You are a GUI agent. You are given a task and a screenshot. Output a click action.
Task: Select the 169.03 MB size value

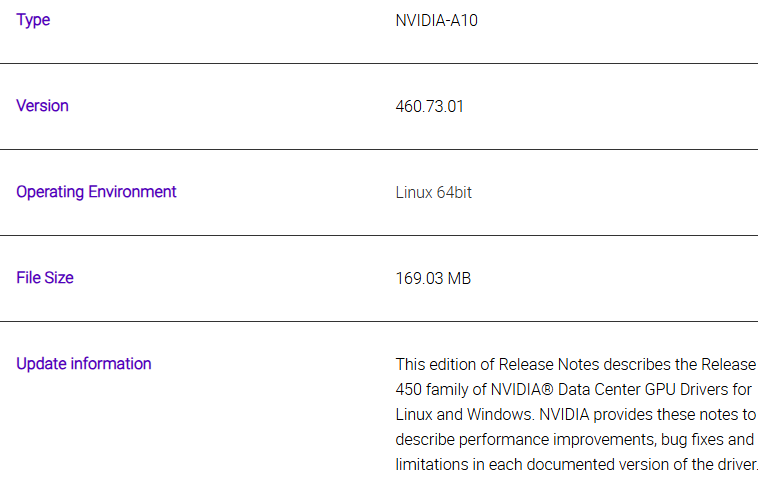(433, 278)
